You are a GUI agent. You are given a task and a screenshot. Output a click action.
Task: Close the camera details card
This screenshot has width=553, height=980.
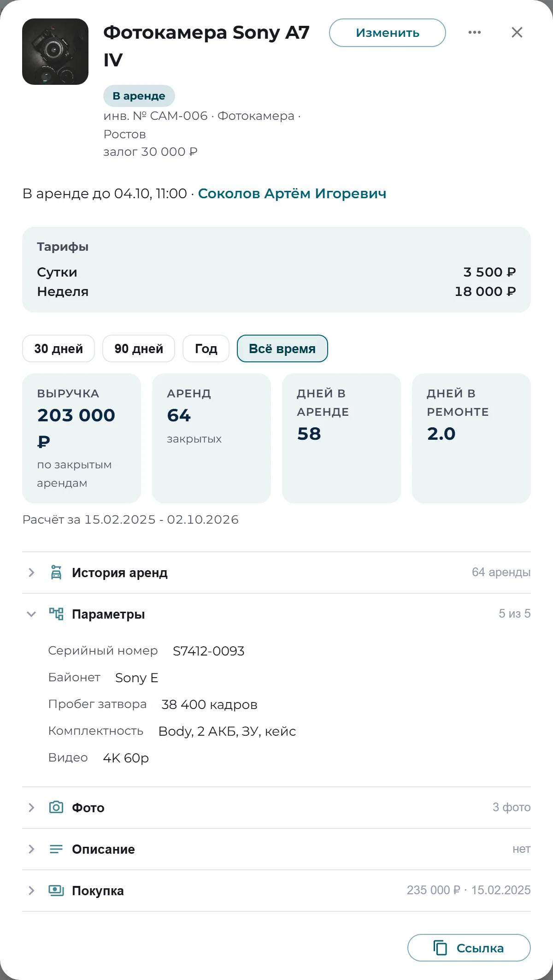point(517,32)
